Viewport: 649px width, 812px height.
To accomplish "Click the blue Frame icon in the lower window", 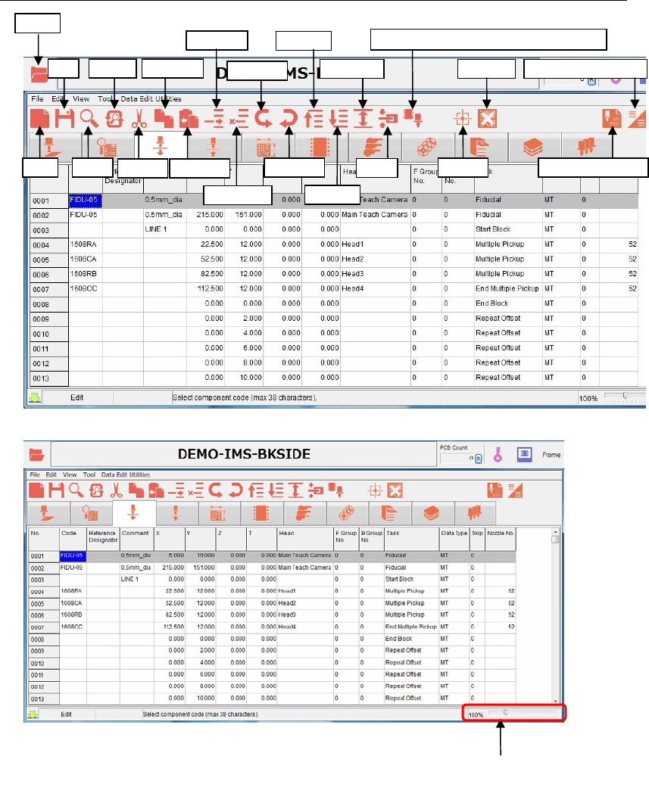I will [525, 455].
